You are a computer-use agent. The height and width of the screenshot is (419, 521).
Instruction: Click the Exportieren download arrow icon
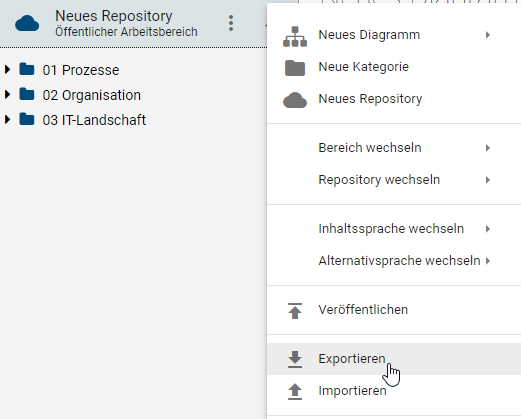(295, 359)
